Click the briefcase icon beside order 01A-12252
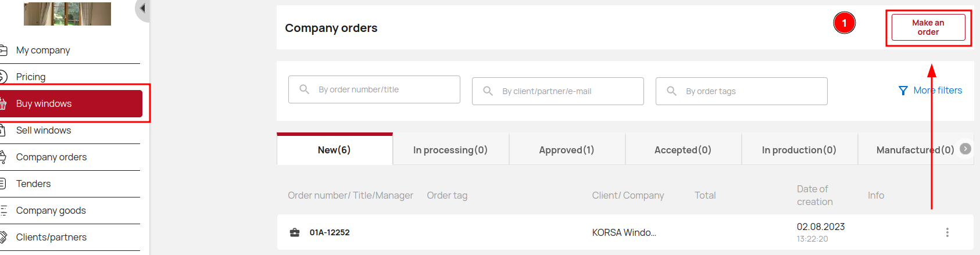 (x=295, y=232)
